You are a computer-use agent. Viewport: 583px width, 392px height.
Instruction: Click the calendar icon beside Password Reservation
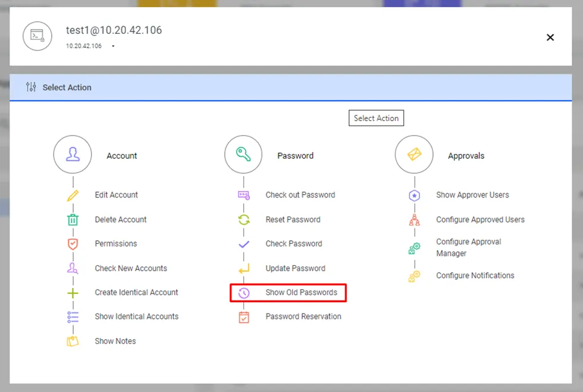tap(244, 317)
